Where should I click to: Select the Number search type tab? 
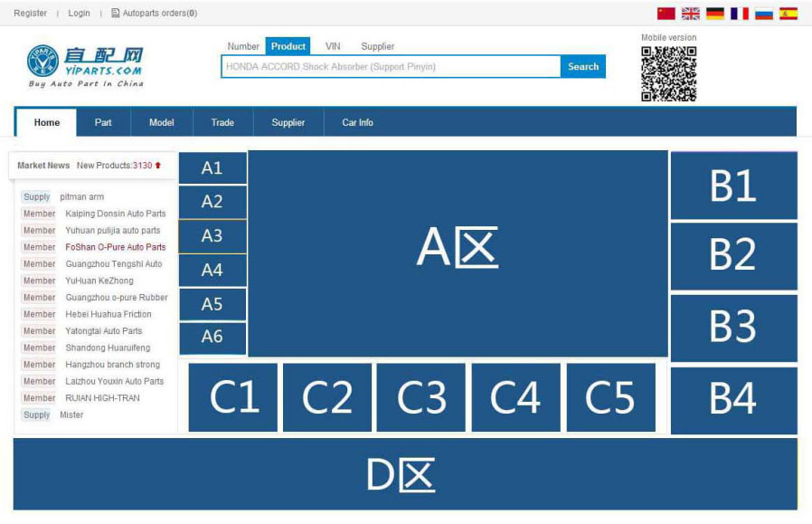pos(243,46)
